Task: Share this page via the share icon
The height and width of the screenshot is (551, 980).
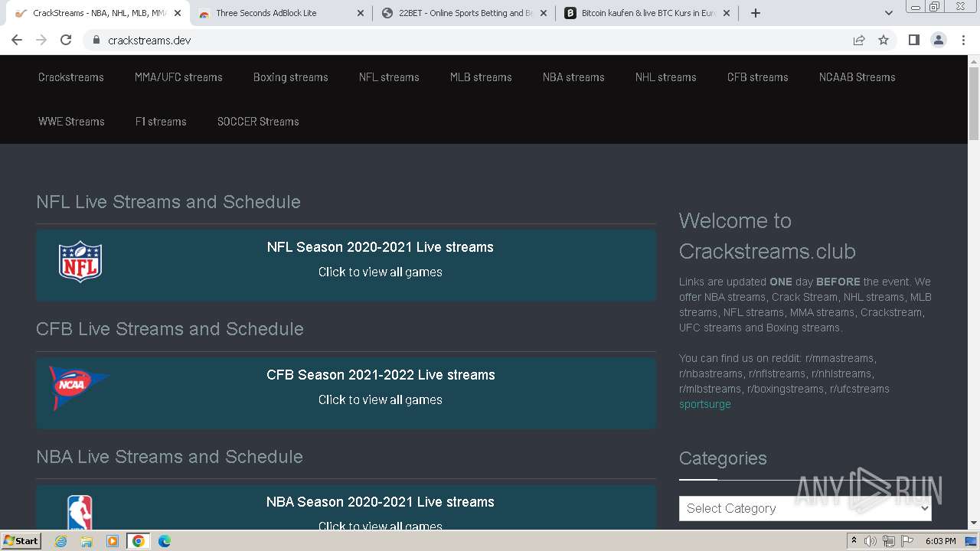Action: pyautogui.click(x=859, y=41)
